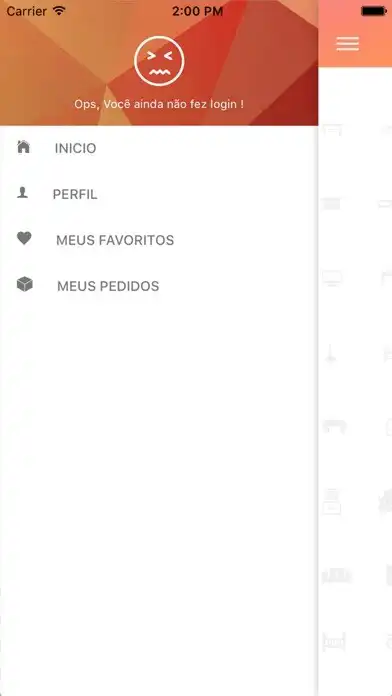Tap the Wi-Fi status icon
Viewport: 392px width, 696px height.
(x=59, y=11)
